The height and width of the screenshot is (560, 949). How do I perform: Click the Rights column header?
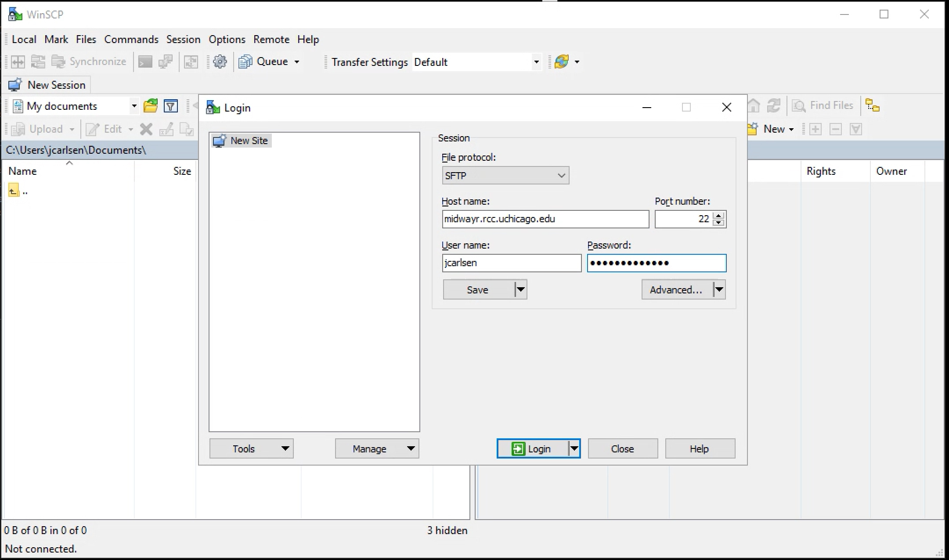coord(835,171)
